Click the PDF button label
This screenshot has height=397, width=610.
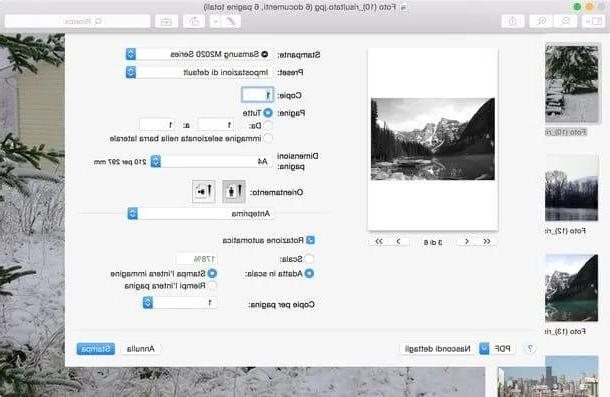(502, 349)
